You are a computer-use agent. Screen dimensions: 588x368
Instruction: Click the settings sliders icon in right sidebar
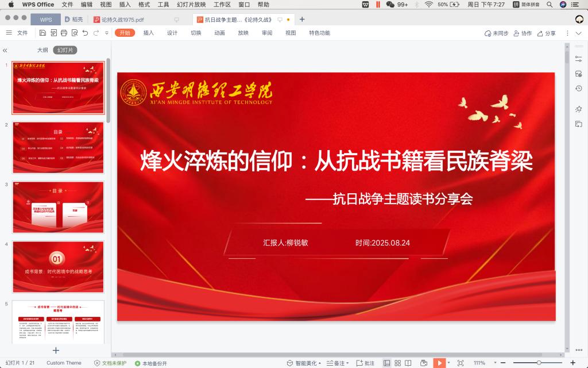[x=579, y=59]
